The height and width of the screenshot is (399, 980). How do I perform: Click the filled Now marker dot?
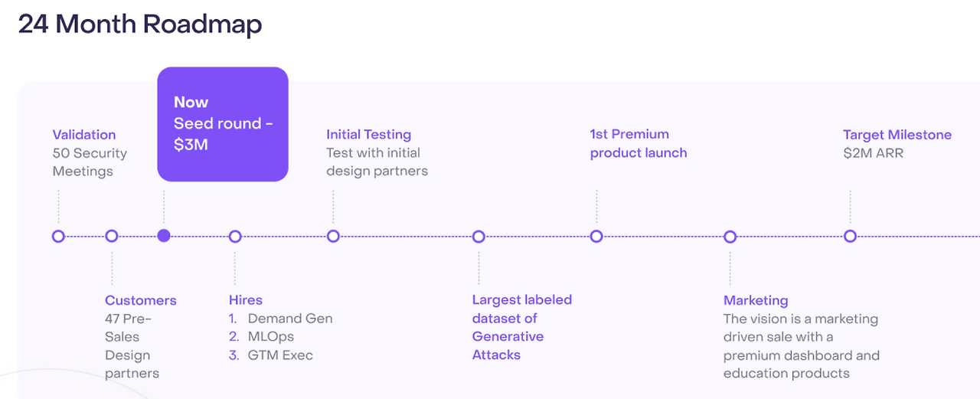pos(164,236)
